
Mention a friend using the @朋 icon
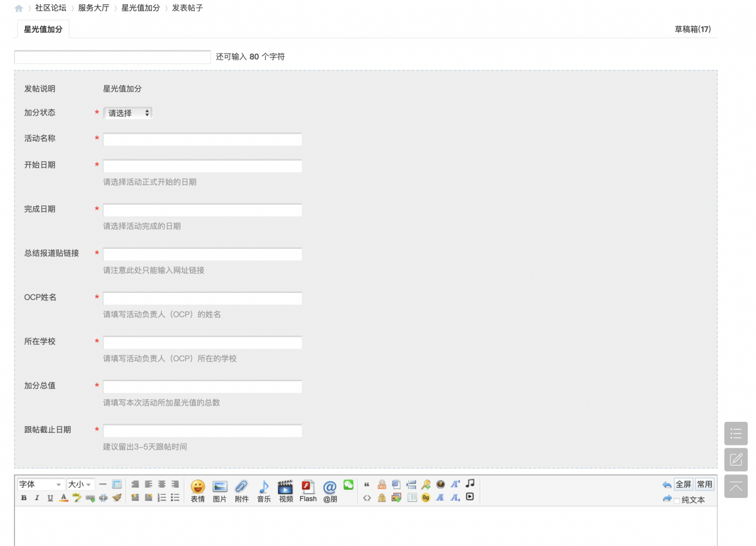[x=330, y=490]
